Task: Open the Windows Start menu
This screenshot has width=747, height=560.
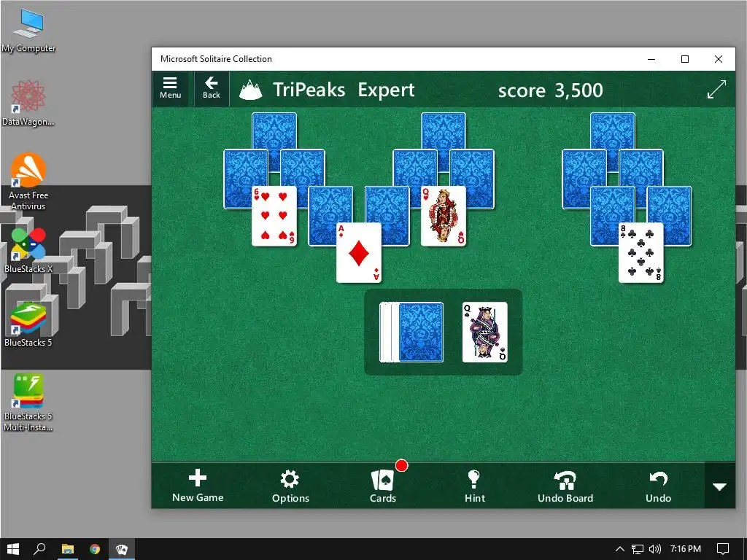Action: [13, 549]
